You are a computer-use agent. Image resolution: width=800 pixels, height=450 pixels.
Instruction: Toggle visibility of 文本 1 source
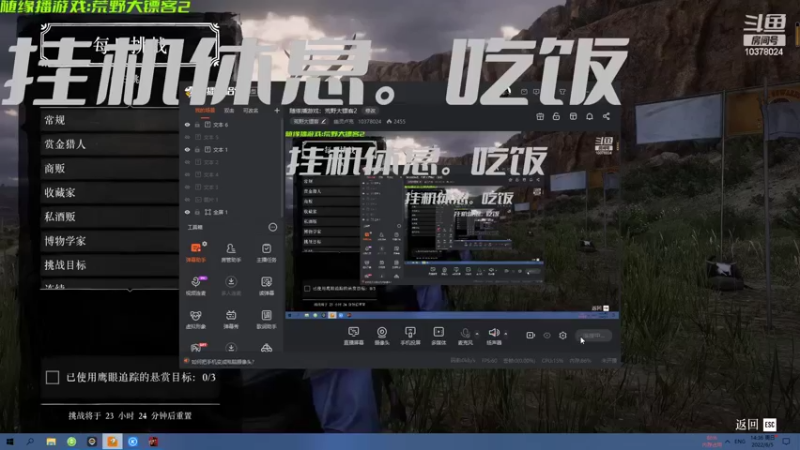coord(187,150)
